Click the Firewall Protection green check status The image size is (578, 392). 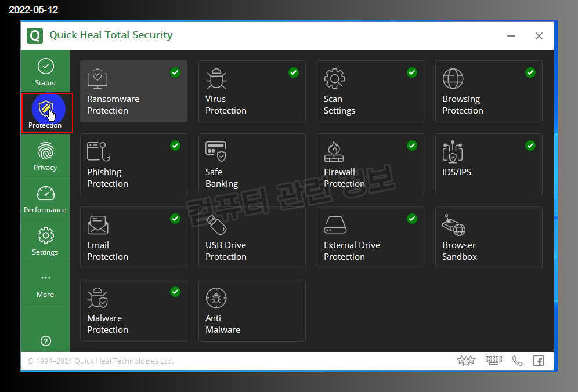point(412,146)
